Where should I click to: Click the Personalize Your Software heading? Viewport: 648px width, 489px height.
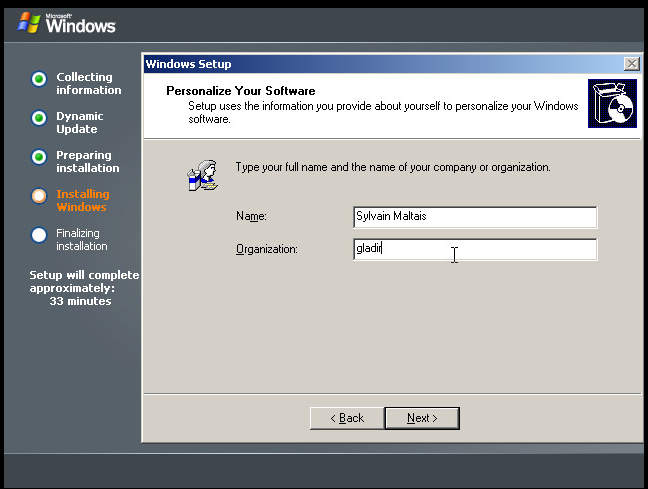click(240, 91)
